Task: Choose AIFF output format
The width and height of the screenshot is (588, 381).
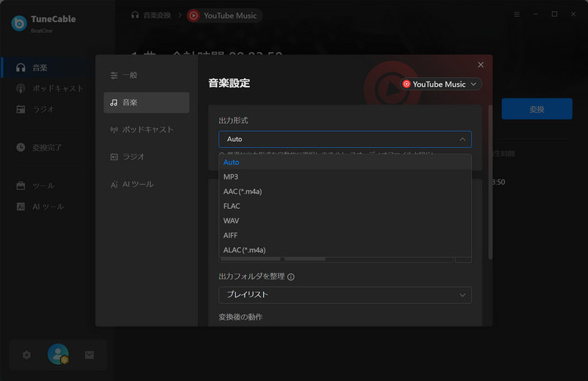Action: click(x=345, y=235)
